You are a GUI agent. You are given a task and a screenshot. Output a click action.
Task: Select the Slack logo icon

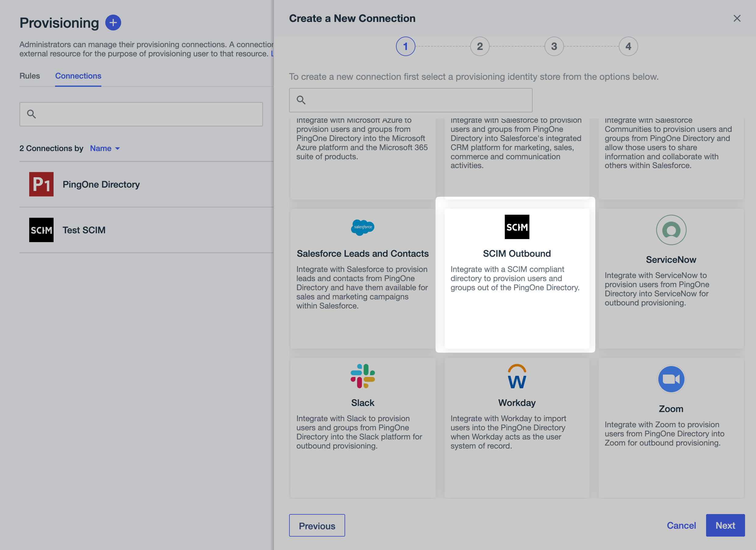pyautogui.click(x=363, y=376)
